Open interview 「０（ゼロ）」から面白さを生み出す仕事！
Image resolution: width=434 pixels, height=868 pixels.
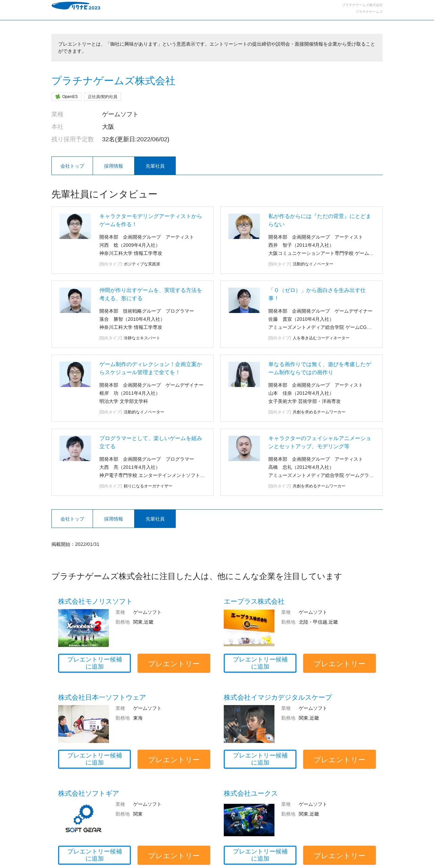click(317, 294)
